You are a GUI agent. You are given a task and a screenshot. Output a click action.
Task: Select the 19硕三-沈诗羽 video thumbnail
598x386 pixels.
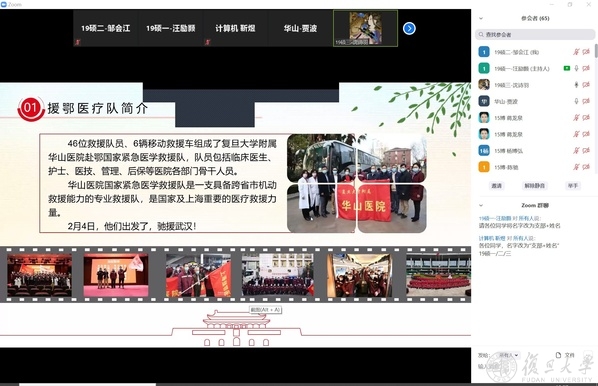click(365, 28)
